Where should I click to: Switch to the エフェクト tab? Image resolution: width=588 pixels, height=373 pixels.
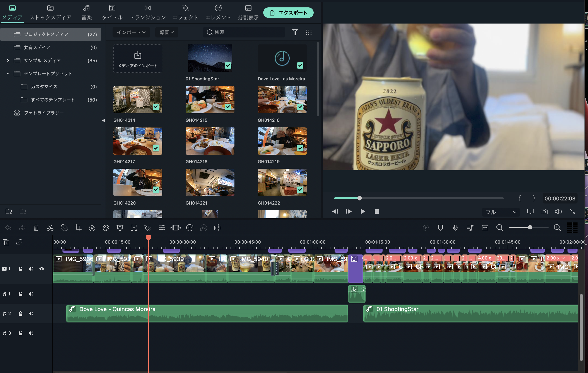[x=185, y=12]
